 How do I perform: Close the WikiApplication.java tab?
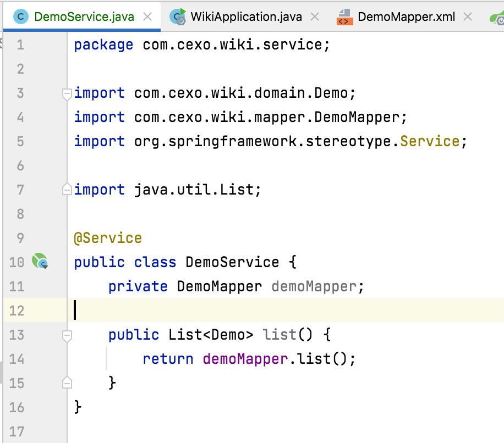point(315,16)
